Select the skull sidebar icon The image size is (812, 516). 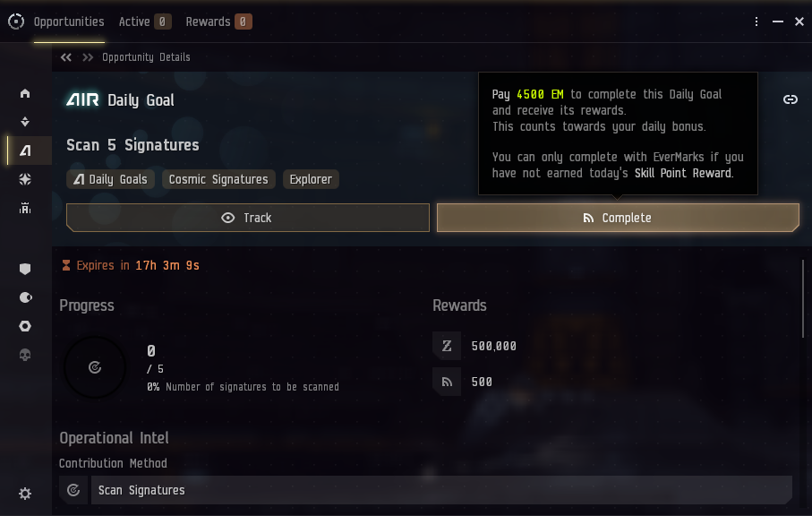point(25,355)
